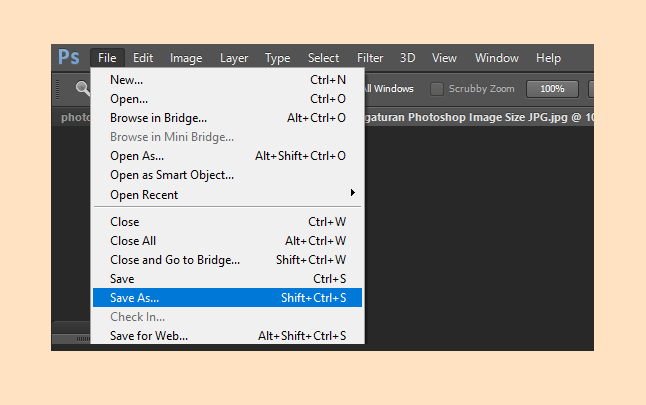646x405 pixels.
Task: Choose Open... from the File menu
Action: (x=227, y=99)
